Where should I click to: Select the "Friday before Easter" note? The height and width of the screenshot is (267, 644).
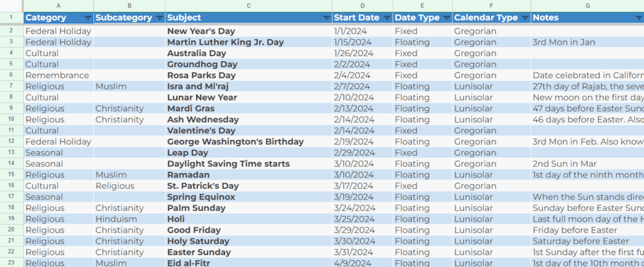coord(587,230)
